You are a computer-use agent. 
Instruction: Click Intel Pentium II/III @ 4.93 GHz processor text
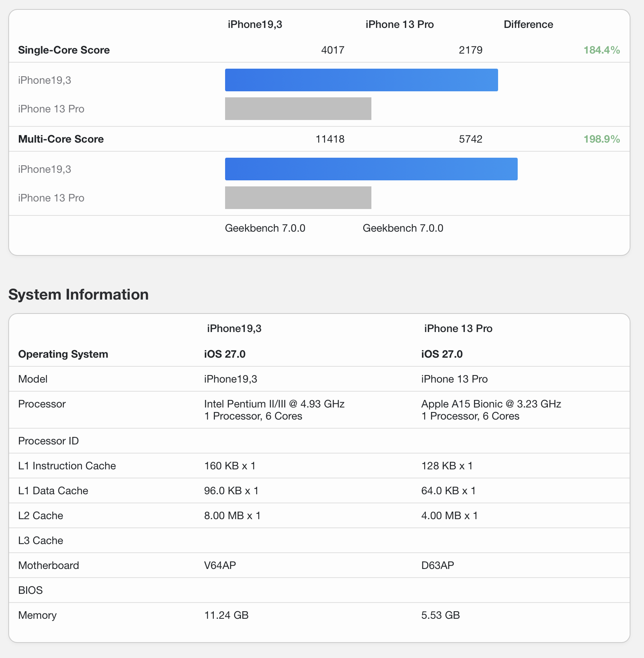coord(274,404)
